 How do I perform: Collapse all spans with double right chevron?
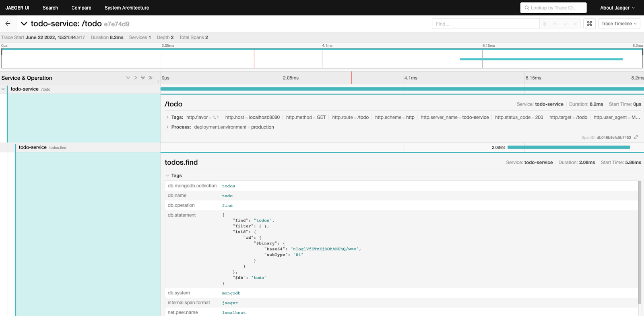(151, 78)
